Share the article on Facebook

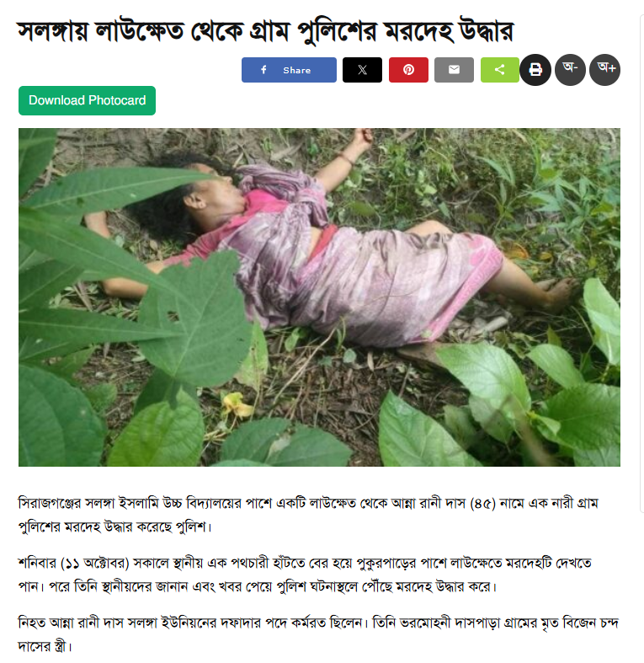[x=289, y=70]
